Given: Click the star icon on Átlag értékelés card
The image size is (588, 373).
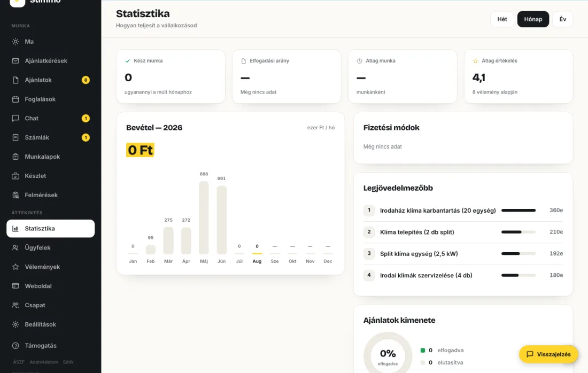Looking at the screenshot, I should (475, 61).
